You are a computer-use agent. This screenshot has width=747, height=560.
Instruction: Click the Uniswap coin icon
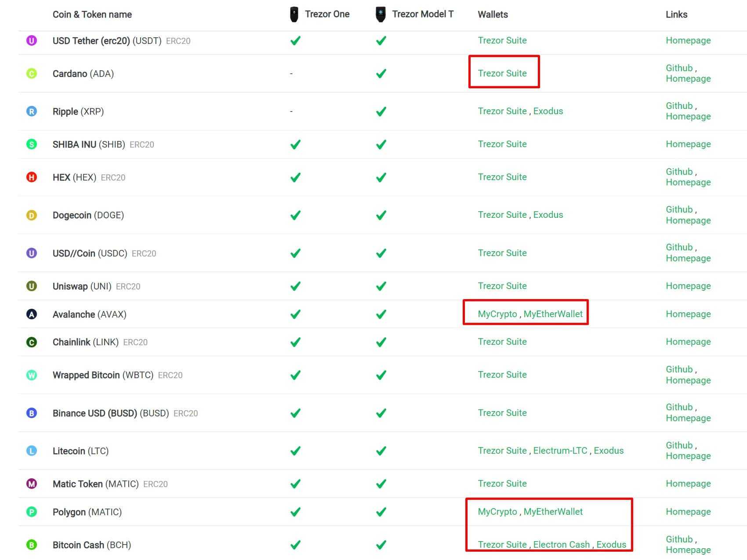pyautogui.click(x=31, y=286)
